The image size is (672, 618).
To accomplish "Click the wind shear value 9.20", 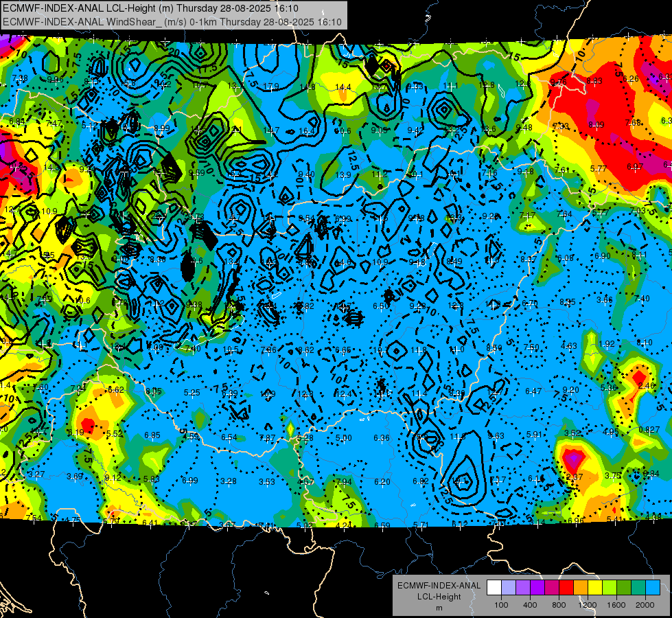I will (571, 389).
